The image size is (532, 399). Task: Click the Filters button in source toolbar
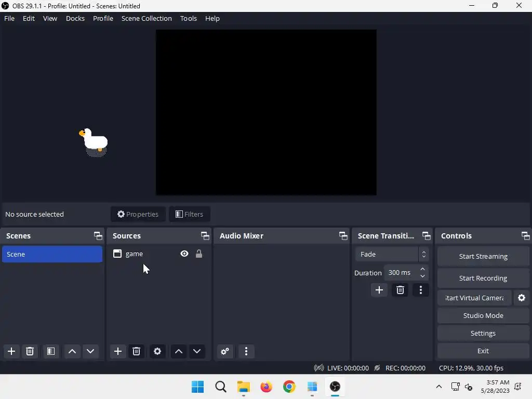pyautogui.click(x=190, y=214)
